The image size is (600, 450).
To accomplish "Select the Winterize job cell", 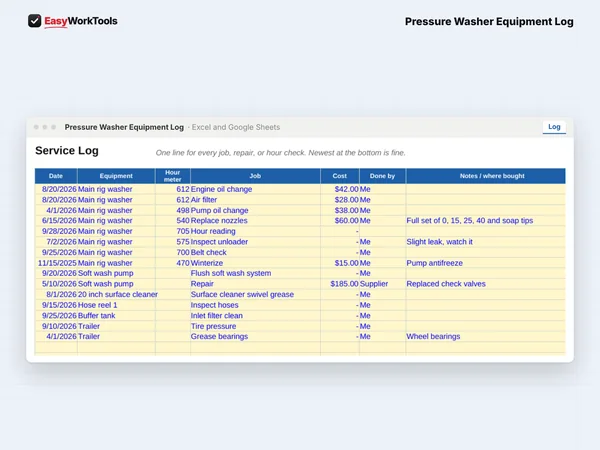I will 255,263.
